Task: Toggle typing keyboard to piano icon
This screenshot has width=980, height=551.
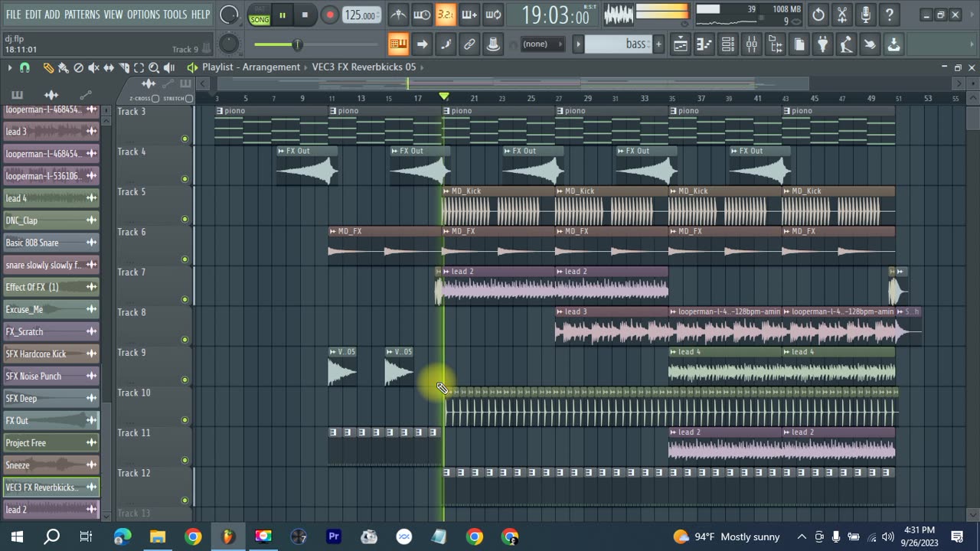Action: (x=398, y=44)
